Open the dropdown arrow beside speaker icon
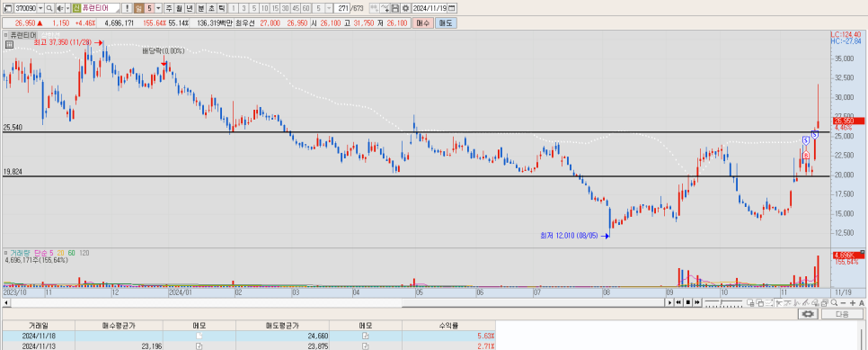 pos(68,8)
